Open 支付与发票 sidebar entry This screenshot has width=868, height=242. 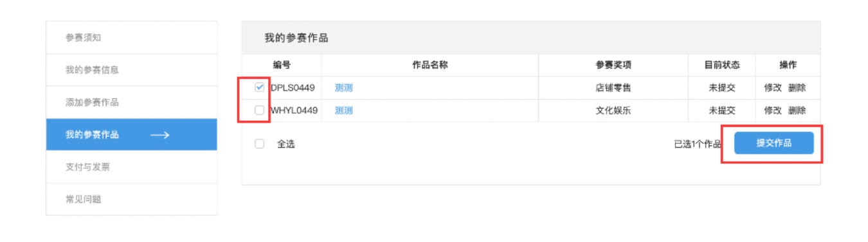(x=131, y=167)
